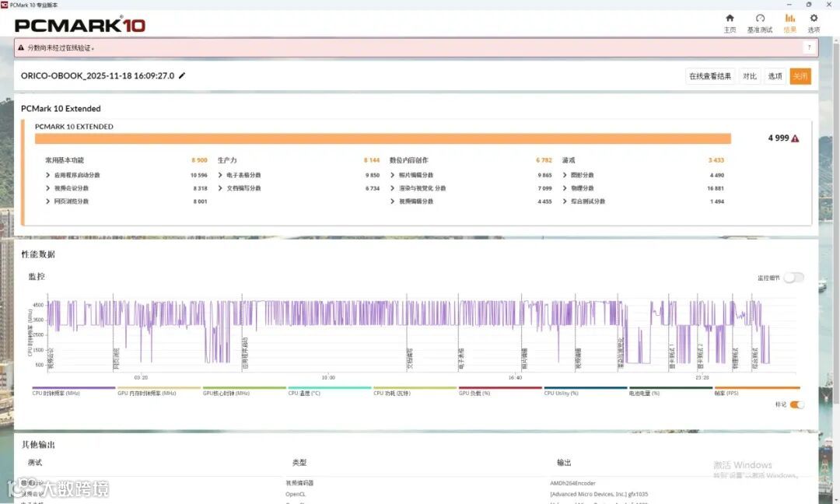This screenshot has width=840, height=504.
Task: Click the orange PCMark 10 Extended score bar
Action: [x=383, y=138]
